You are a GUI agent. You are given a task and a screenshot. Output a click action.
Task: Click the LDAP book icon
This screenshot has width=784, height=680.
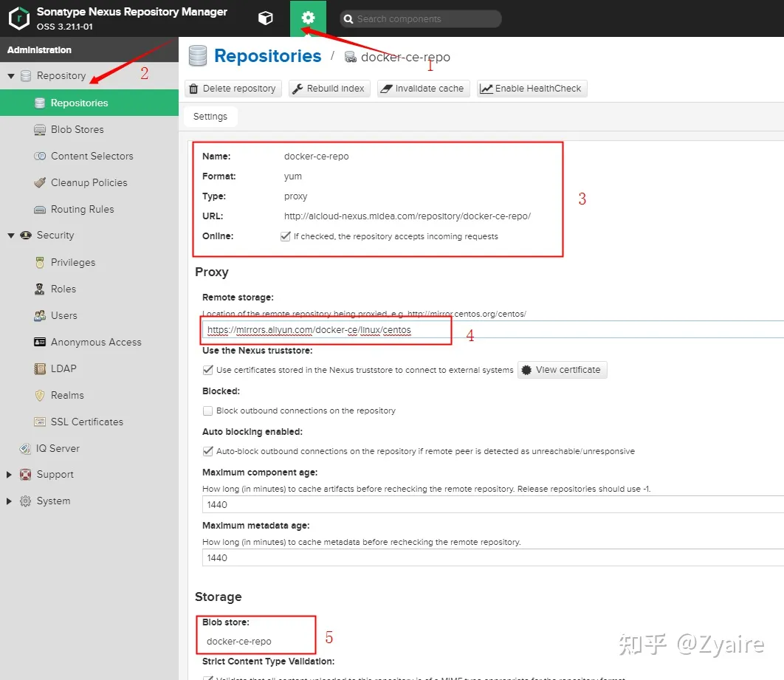click(x=40, y=369)
